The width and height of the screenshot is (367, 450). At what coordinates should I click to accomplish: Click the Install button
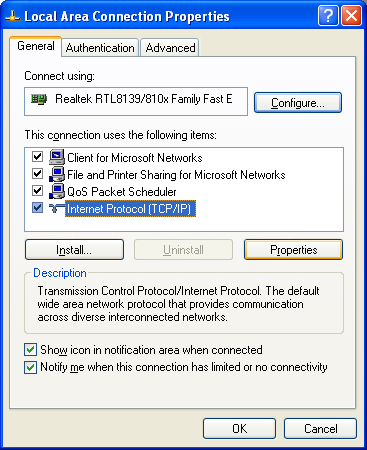point(74,250)
